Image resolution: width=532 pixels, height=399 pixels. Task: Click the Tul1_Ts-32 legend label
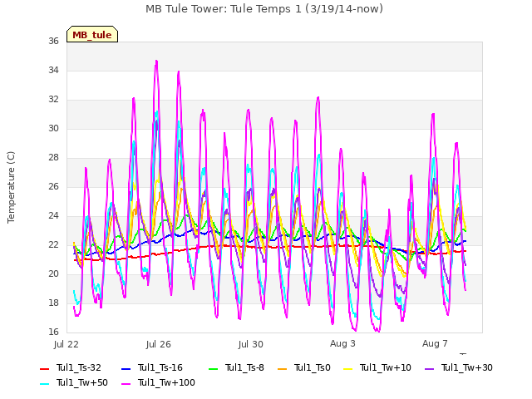(x=79, y=367)
